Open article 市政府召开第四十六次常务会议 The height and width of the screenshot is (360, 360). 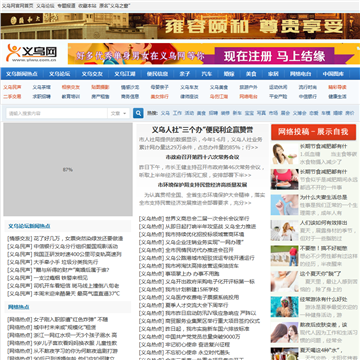202,157
